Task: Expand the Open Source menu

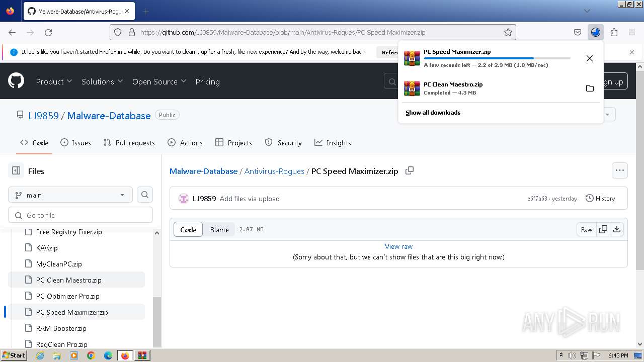Action: point(159,81)
